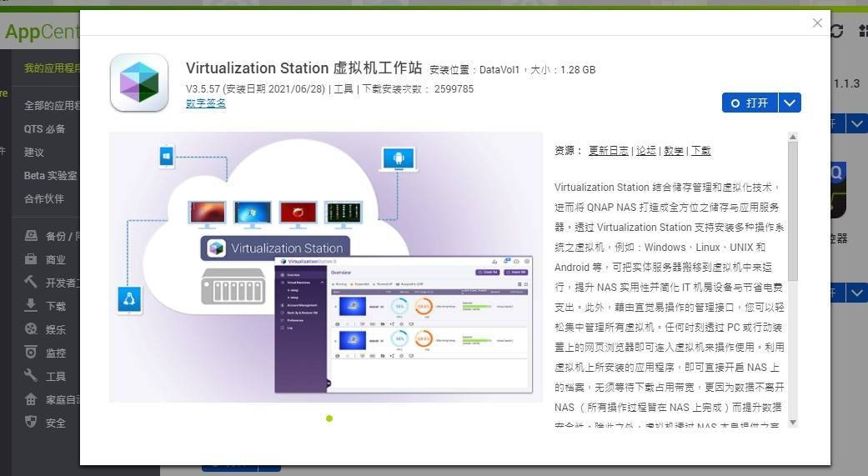Open the 论坛 forum link
The height and width of the screenshot is (476, 868).
coord(645,151)
